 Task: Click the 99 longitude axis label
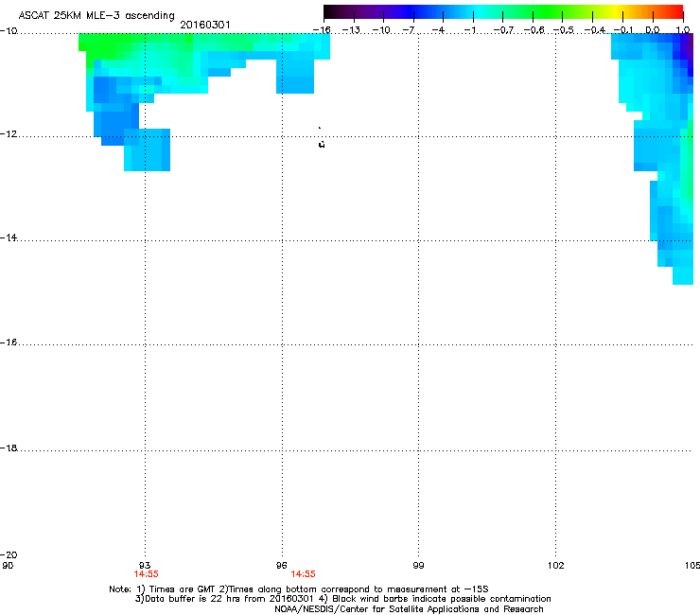click(x=418, y=566)
